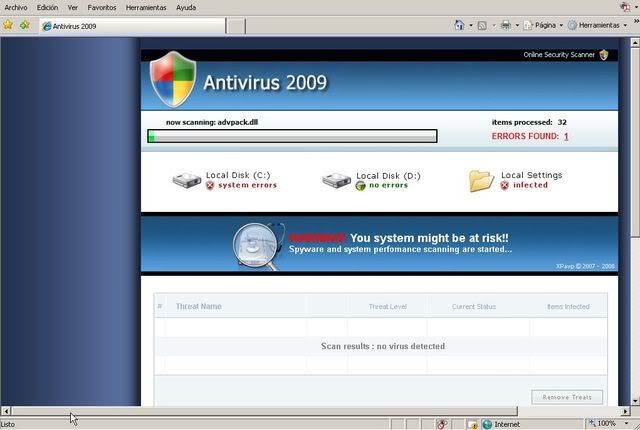The width and height of the screenshot is (640, 430).
Task: Open the Herramientas toolbar dropdown
Action: 598,25
